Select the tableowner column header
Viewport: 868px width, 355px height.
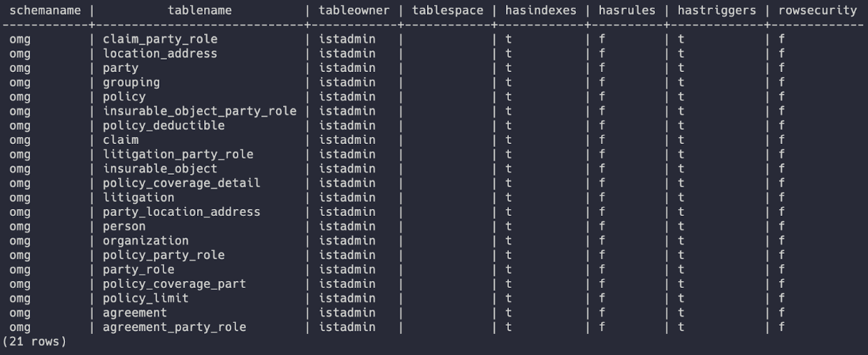point(354,10)
